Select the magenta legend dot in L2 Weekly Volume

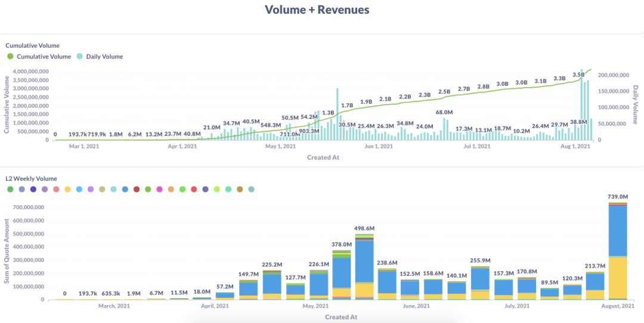point(160,189)
